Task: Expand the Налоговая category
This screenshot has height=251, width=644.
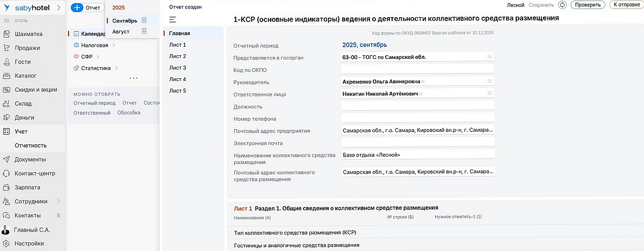Action: click(114, 46)
